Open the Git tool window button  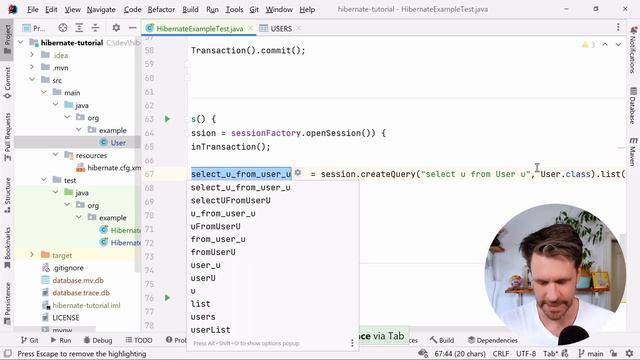pyautogui.click(x=29, y=340)
